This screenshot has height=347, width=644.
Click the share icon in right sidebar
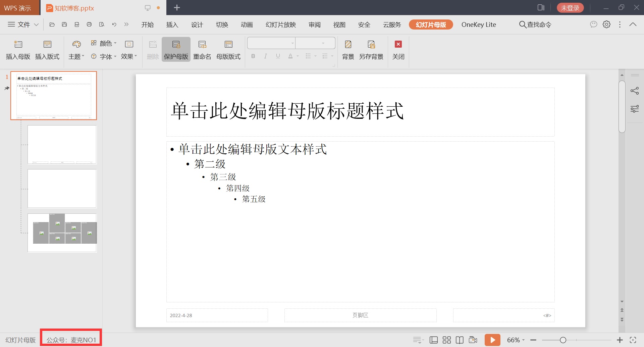click(635, 91)
